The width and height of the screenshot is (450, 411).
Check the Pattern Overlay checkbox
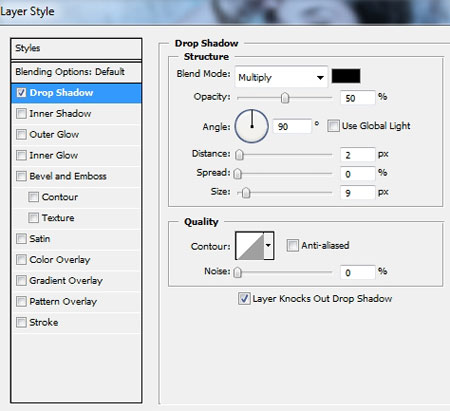tap(21, 301)
